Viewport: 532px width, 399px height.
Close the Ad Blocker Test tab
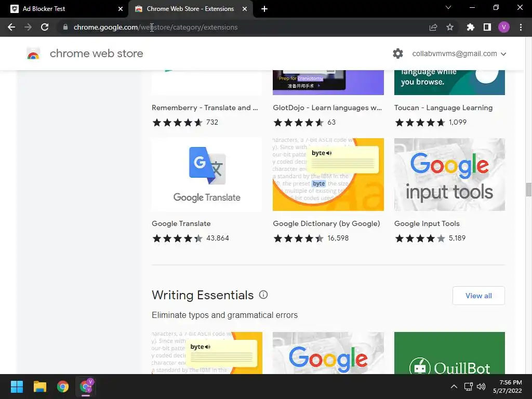pyautogui.click(x=121, y=9)
